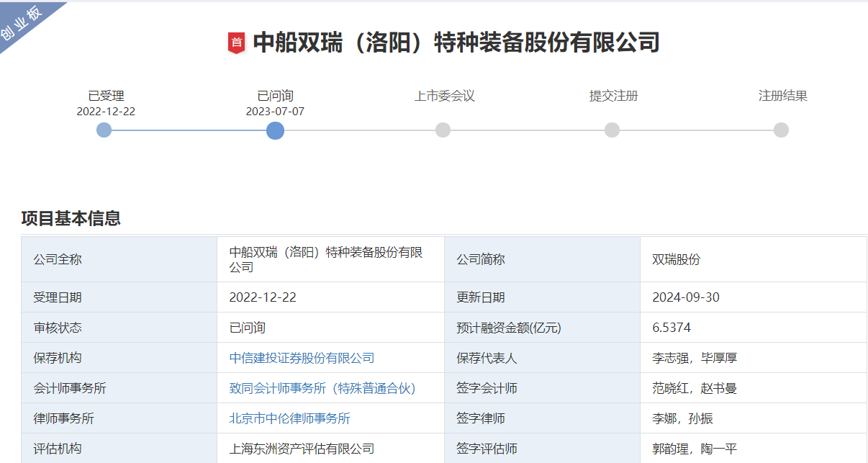Click the 上市委会议 stage label
Viewport: 868px width, 463px height.
(445, 96)
